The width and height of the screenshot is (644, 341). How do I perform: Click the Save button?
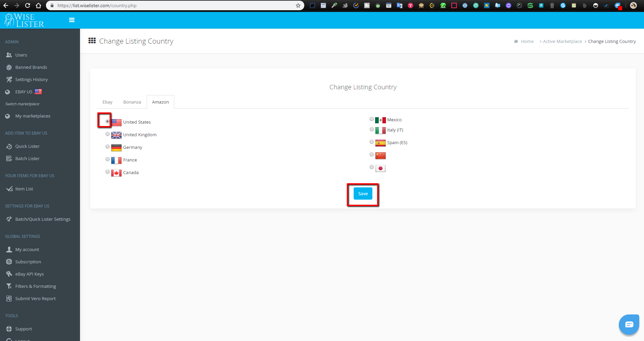tap(363, 193)
